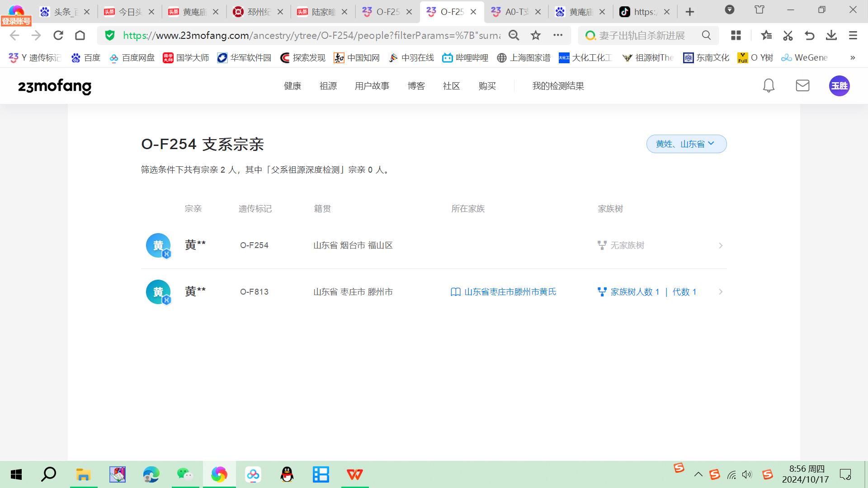Click the undo closed tab icon
This screenshot has width=868, height=488.
coord(810,35)
